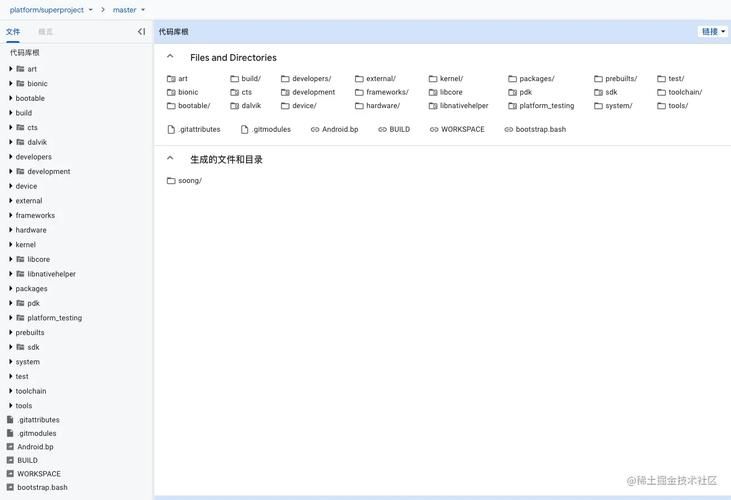This screenshot has height=500, width=731.
Task: Expand the external folder in sidebar
Action: (x=10, y=201)
